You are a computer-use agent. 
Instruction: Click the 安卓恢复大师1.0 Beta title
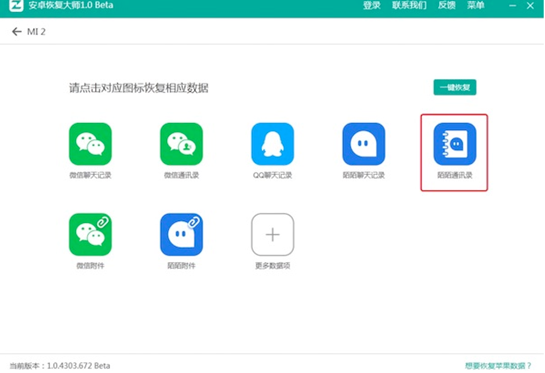[71, 5]
